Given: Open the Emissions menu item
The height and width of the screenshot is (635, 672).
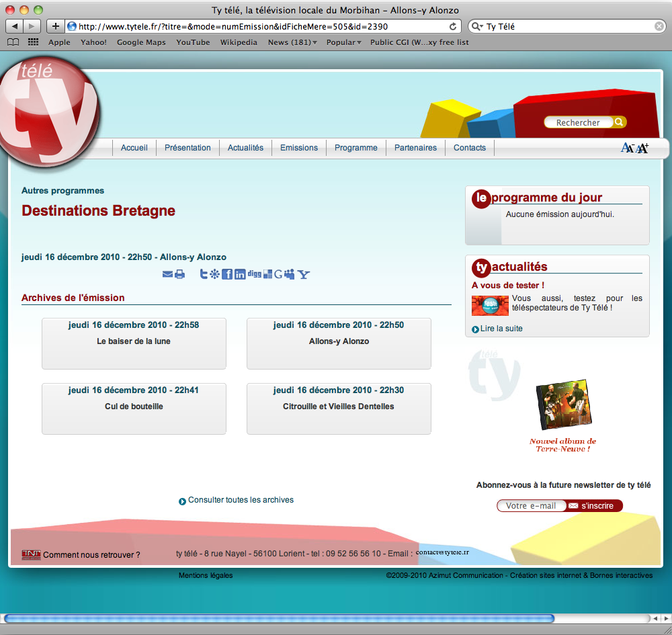Looking at the screenshot, I should tap(299, 147).
